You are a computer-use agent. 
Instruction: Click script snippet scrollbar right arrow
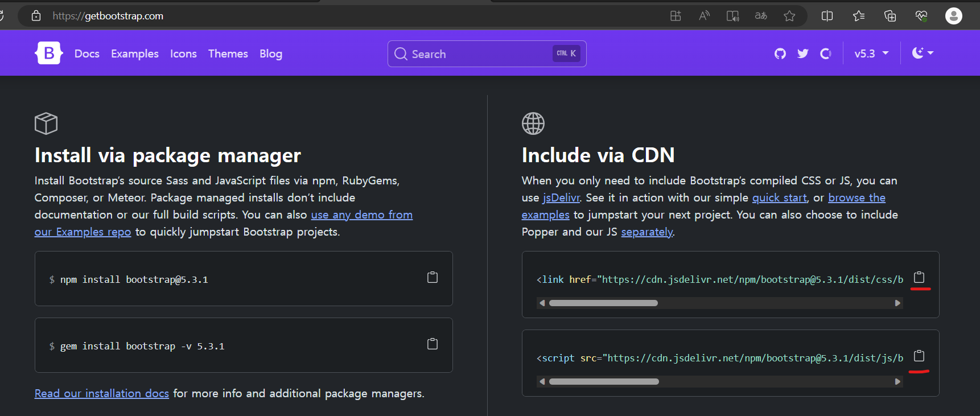897,381
